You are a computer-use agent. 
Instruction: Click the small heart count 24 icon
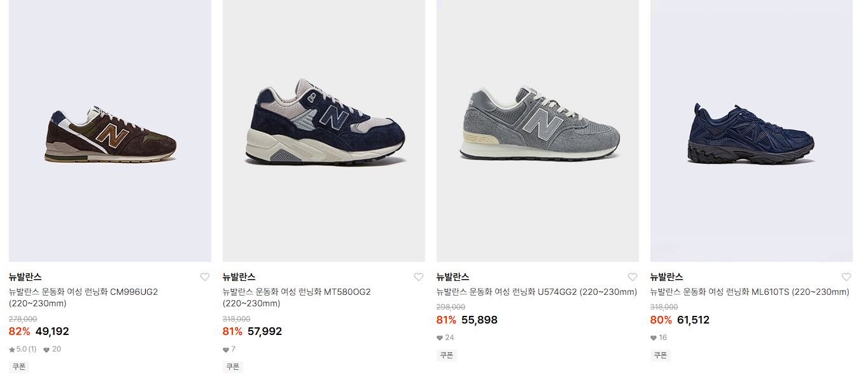[440, 338]
